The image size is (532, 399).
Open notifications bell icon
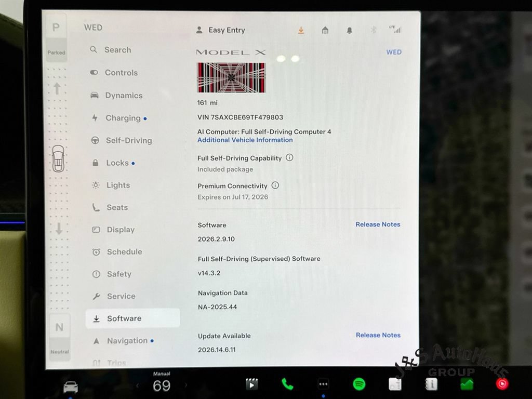(x=350, y=31)
